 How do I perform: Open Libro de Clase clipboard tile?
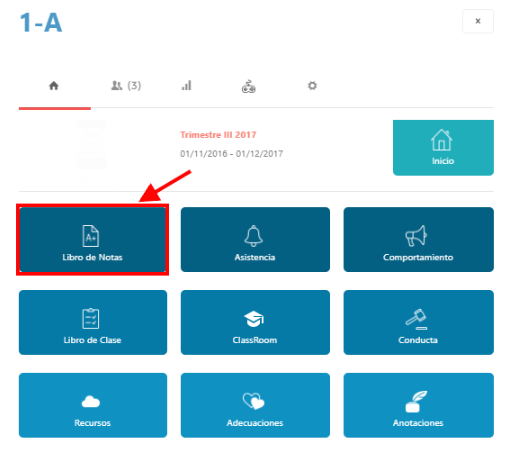[93, 322]
